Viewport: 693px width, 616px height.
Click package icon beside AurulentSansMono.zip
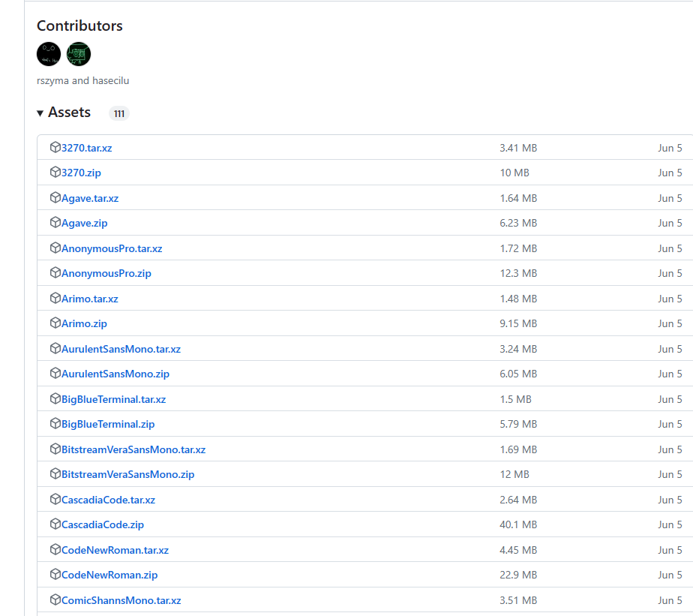tap(55, 373)
